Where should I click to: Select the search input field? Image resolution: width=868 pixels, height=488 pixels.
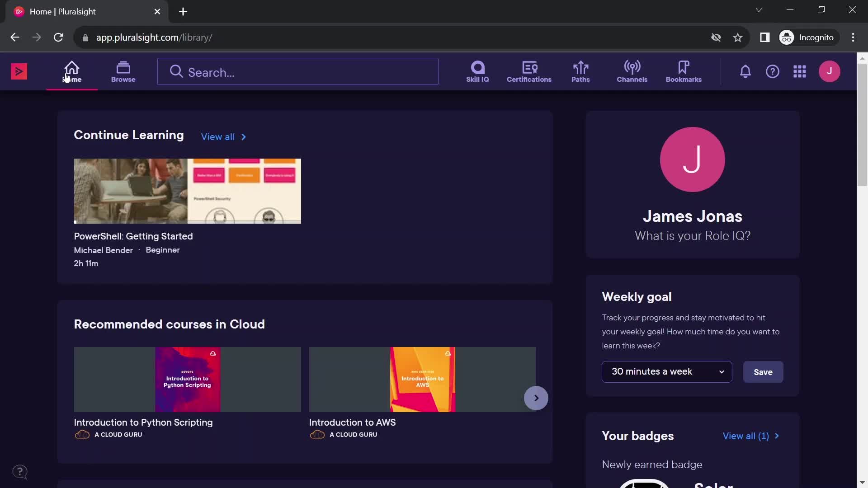(297, 71)
